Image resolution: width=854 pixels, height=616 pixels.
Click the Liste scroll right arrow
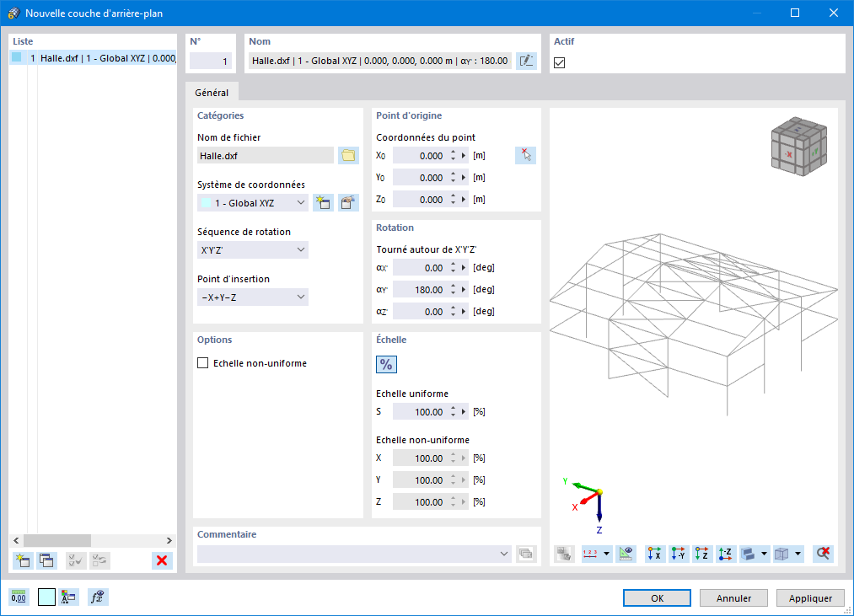169,540
